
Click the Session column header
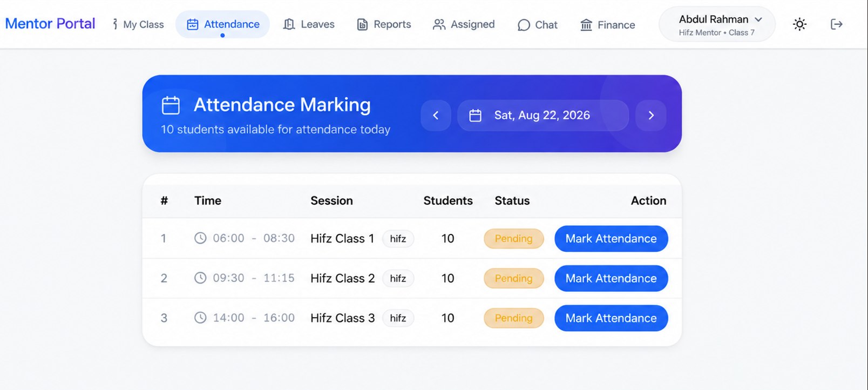click(331, 200)
